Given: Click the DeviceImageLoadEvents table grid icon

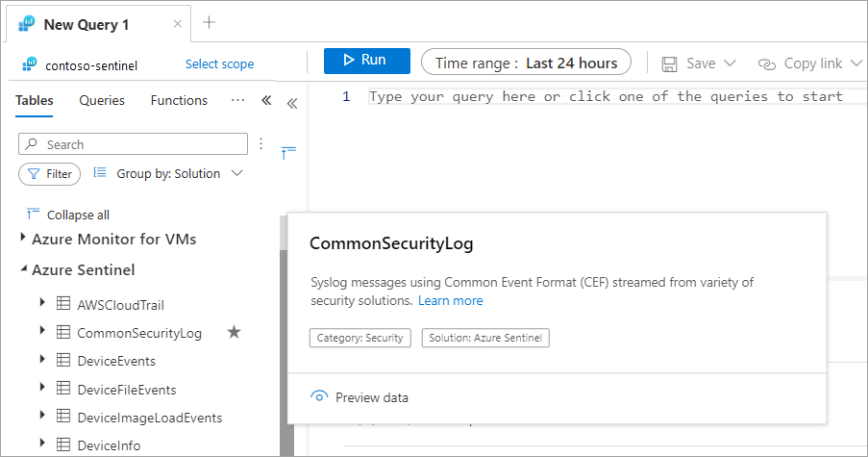Looking at the screenshot, I should pyautogui.click(x=63, y=416).
